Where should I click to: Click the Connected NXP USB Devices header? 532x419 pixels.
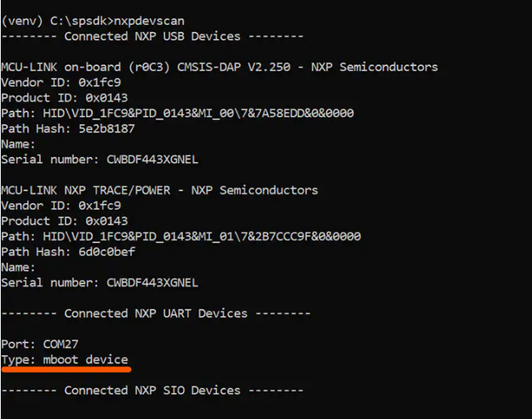(153, 36)
